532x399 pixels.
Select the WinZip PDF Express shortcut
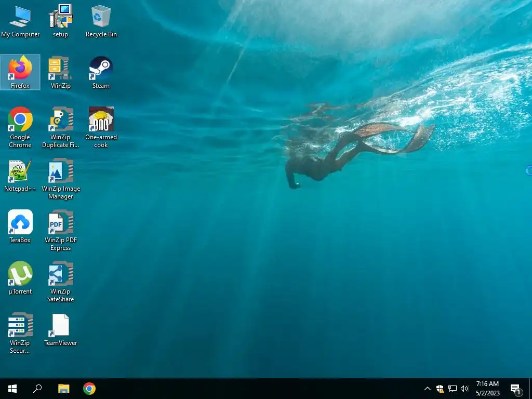click(x=60, y=230)
